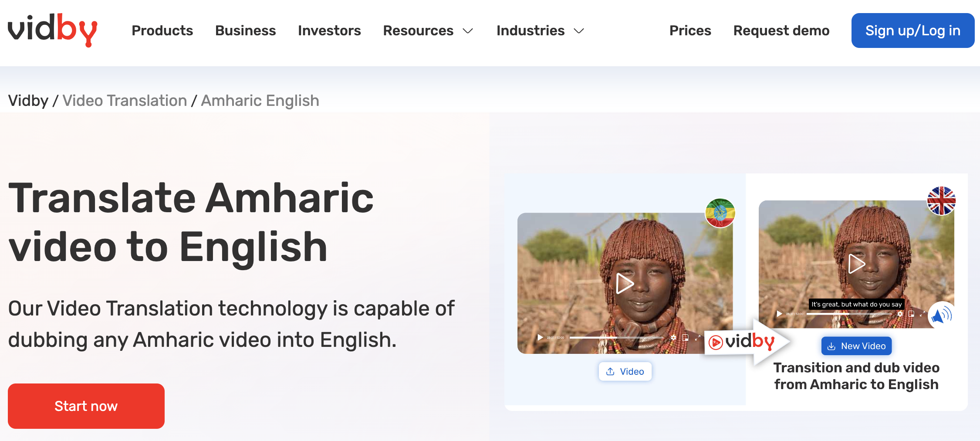Go to the Prices page
980x441 pixels.
pyautogui.click(x=690, y=31)
